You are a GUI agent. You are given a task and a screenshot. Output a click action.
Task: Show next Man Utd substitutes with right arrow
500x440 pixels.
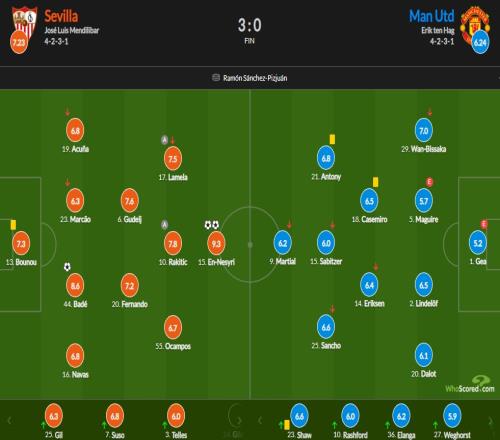pyautogui.click(x=490, y=421)
